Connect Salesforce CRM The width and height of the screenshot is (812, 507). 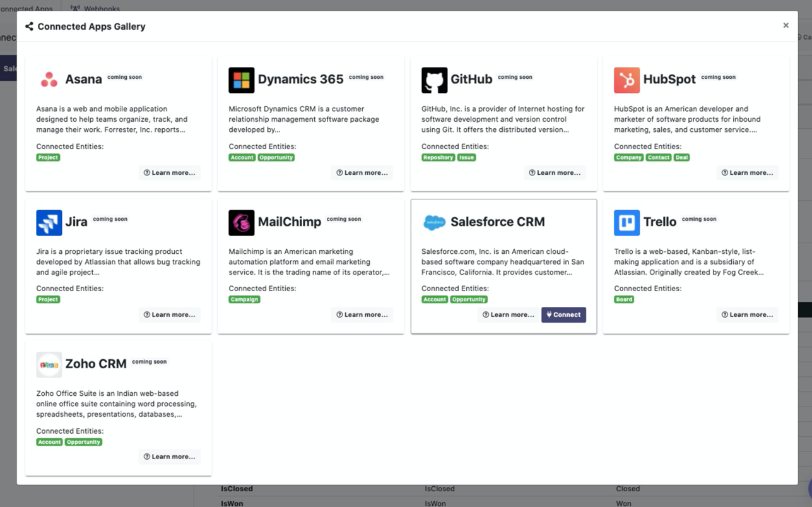pyautogui.click(x=563, y=314)
